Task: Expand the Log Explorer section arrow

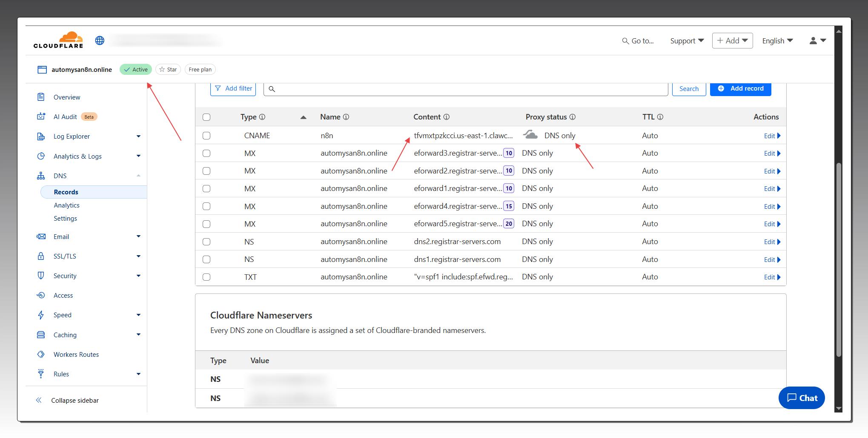Action: (x=138, y=137)
